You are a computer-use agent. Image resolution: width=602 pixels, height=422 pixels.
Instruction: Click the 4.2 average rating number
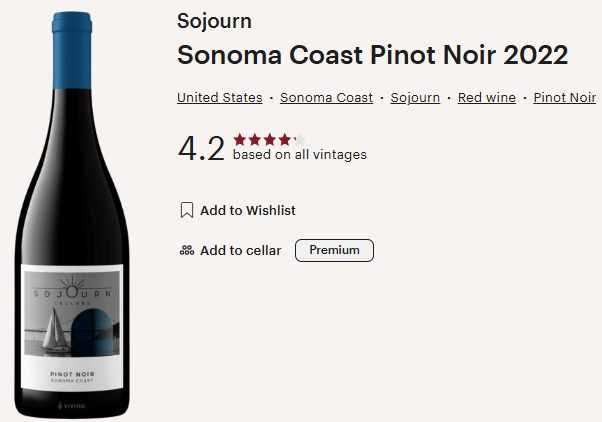click(x=201, y=148)
